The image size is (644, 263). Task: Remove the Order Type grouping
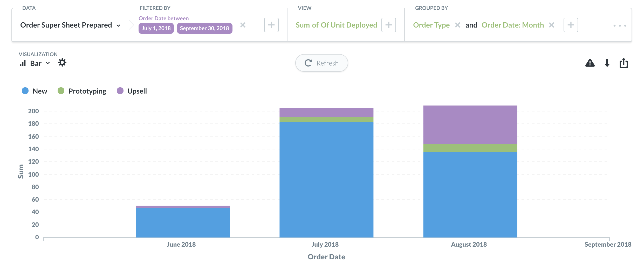tap(458, 25)
